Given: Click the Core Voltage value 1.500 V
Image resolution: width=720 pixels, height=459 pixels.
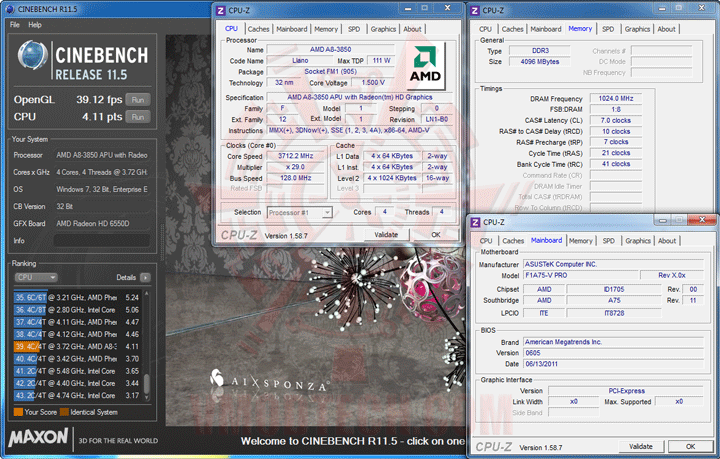Looking at the screenshot, I should point(373,83).
